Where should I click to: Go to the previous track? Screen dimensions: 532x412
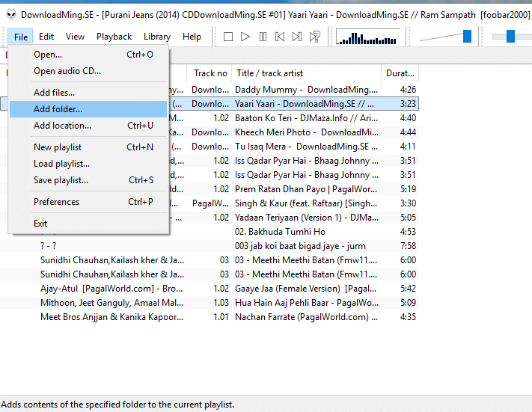pos(280,37)
